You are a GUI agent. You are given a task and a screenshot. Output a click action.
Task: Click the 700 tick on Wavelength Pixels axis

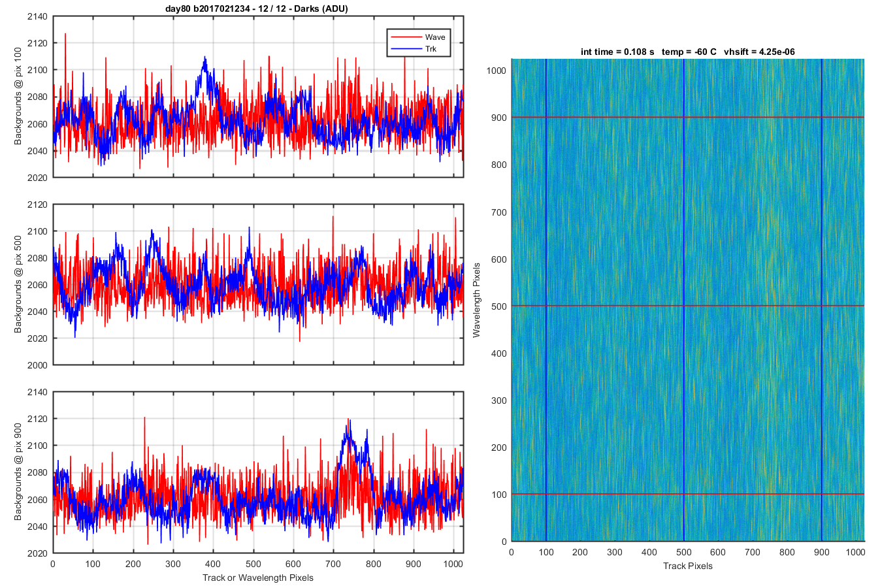pyautogui.click(x=499, y=212)
